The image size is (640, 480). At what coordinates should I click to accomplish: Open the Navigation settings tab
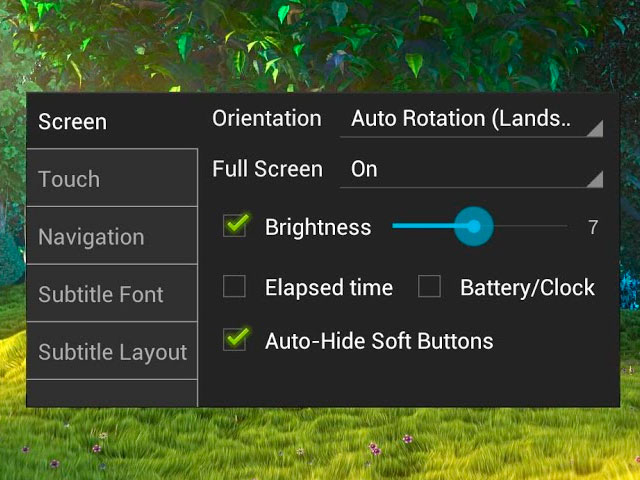[x=112, y=236]
